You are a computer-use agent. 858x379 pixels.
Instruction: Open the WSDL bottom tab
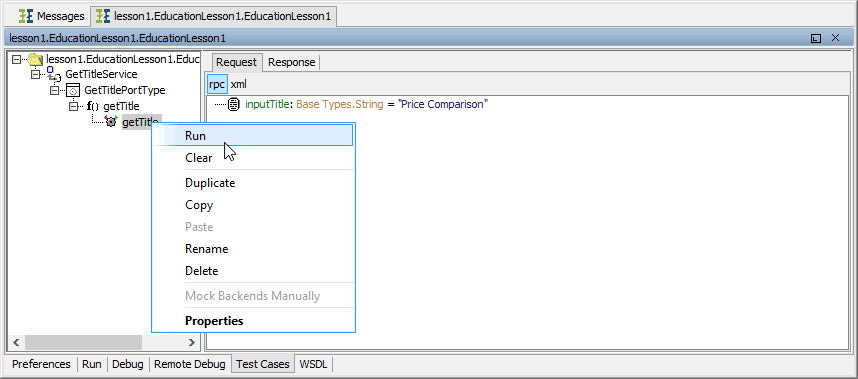(x=314, y=364)
